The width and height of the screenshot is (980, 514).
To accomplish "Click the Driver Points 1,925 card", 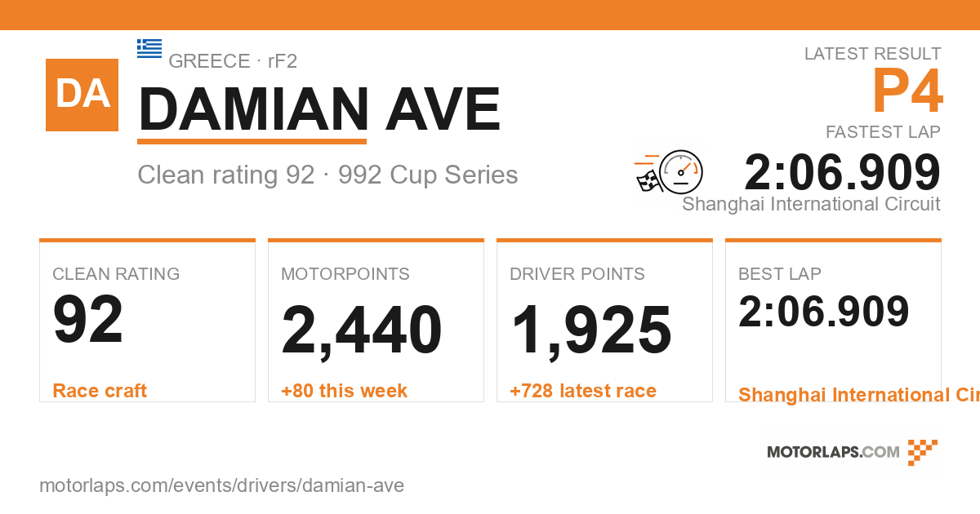I will [604, 321].
